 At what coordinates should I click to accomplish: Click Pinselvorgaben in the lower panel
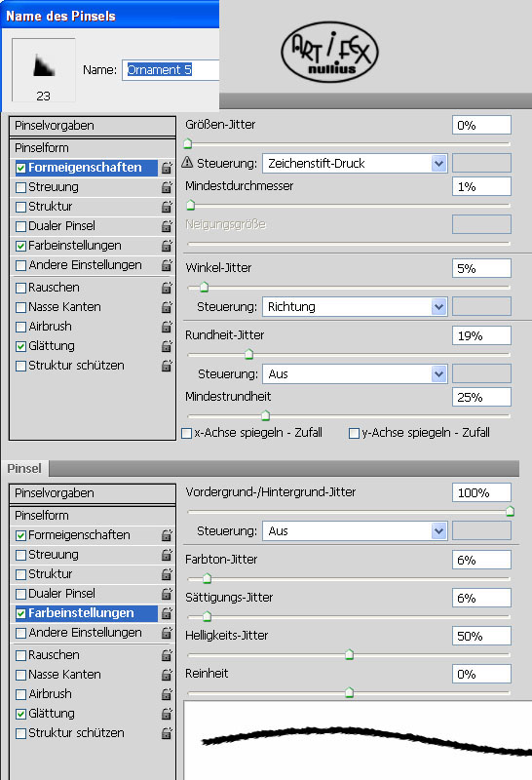[93, 493]
